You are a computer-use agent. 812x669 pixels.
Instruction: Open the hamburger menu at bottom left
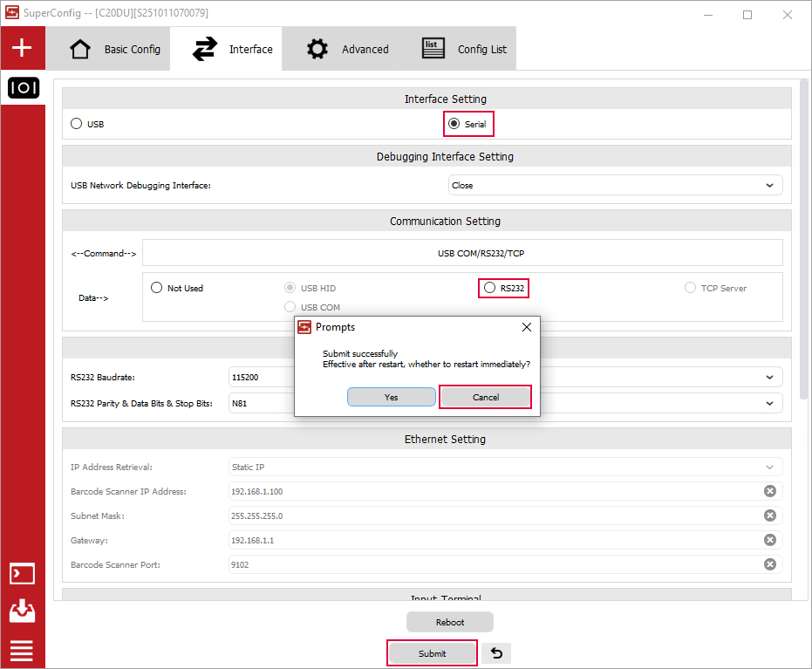click(22, 651)
